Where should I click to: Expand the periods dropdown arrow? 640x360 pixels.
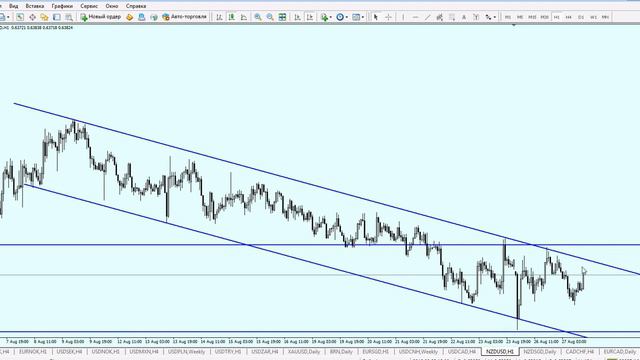coord(347,17)
